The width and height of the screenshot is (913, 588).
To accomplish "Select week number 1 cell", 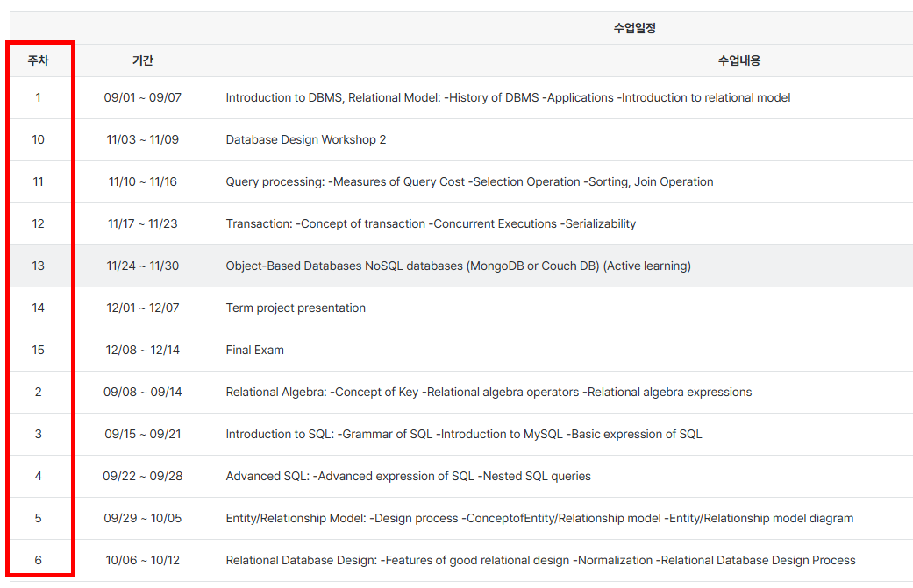I will coord(38,97).
